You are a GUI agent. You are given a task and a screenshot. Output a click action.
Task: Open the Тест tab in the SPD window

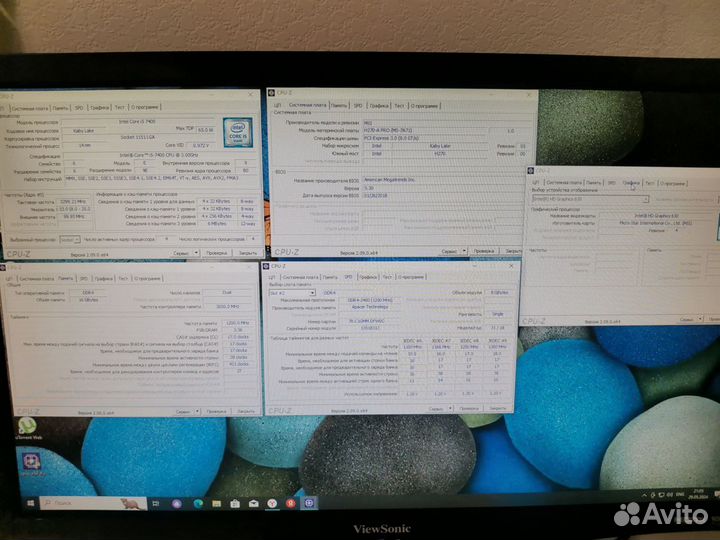(x=387, y=277)
